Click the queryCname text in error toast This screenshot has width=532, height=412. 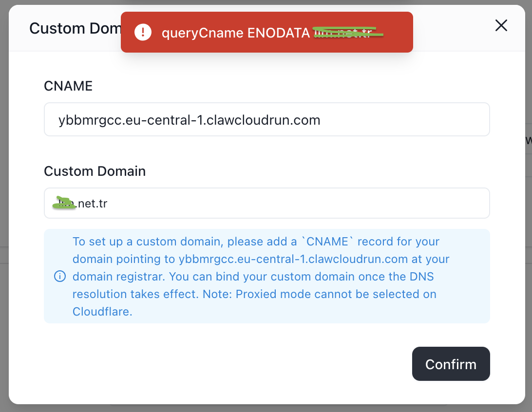coord(202,33)
